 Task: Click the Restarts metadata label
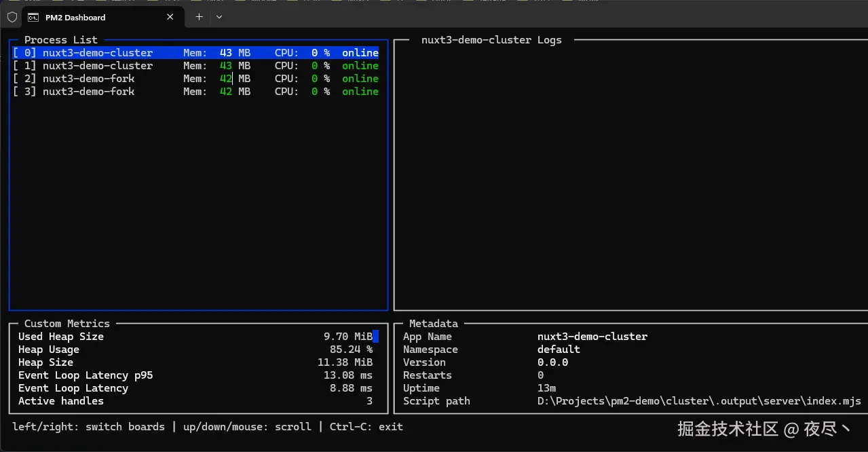[428, 375]
